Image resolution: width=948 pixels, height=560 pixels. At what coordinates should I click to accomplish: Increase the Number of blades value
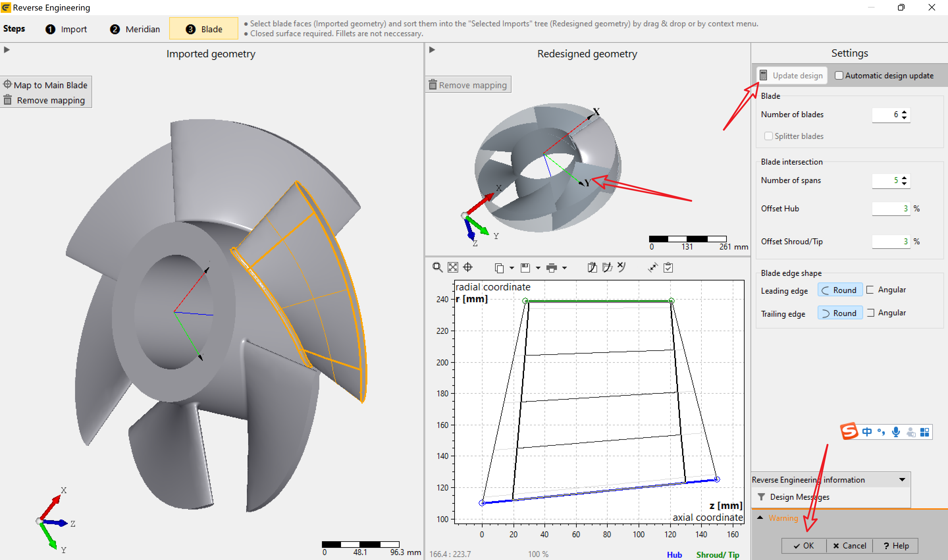pyautogui.click(x=904, y=112)
